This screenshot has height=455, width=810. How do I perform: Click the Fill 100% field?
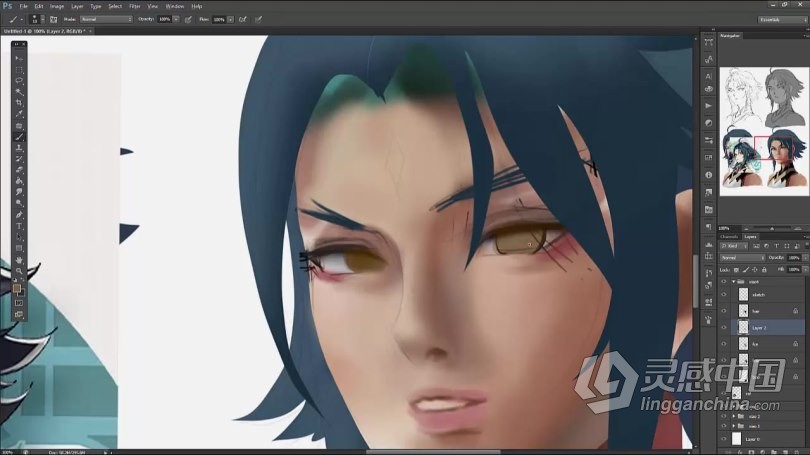click(x=795, y=270)
